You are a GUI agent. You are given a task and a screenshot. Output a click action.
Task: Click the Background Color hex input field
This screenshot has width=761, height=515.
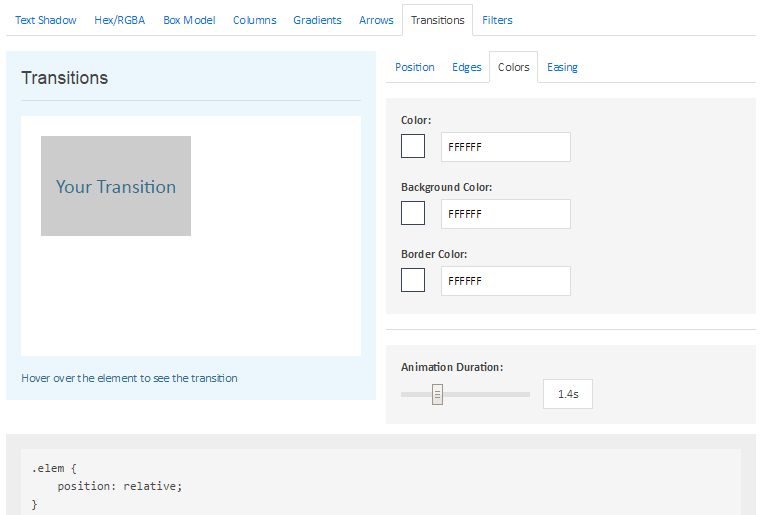pos(506,214)
